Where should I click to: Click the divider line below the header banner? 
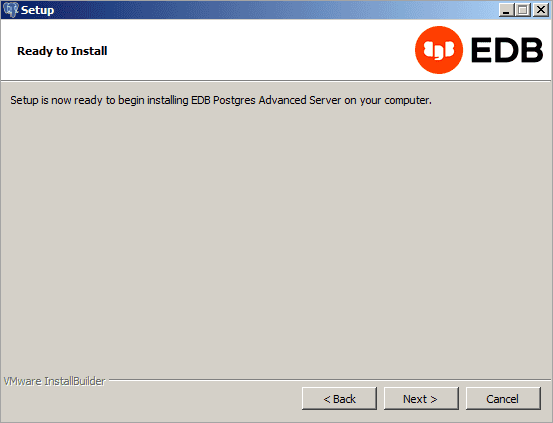click(x=276, y=81)
